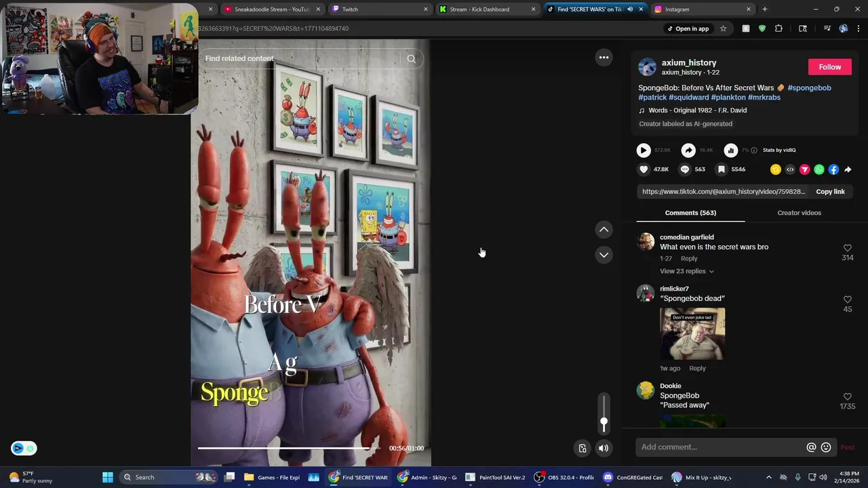This screenshot has height=488, width=868.
Task: Show hidden system tray icons chevron
Action: coord(768,477)
